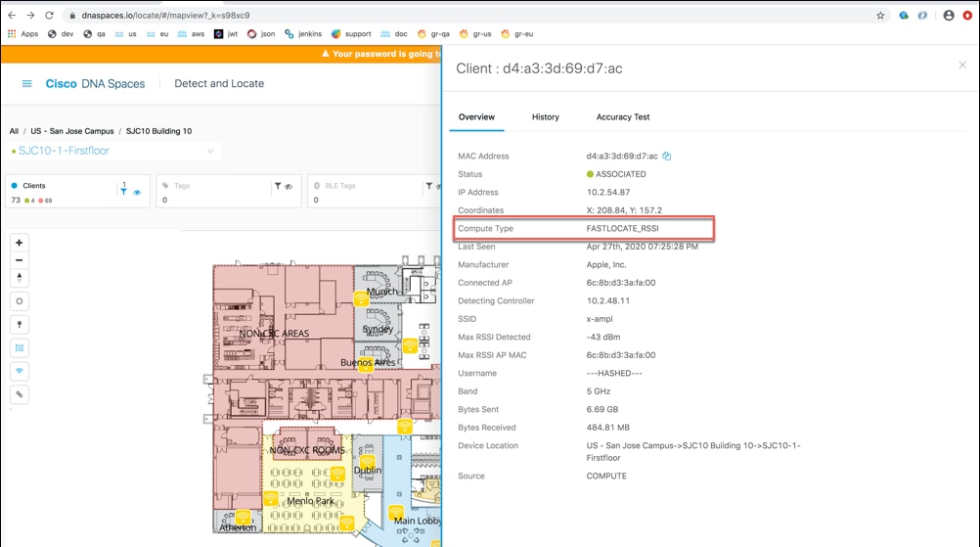Viewport: 980px width, 547px height.
Task: Click the link tool on map
Action: 20,394
